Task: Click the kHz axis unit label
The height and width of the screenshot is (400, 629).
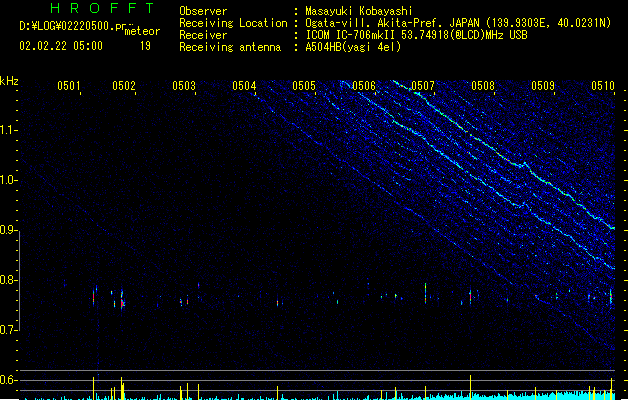Action: pos(9,81)
